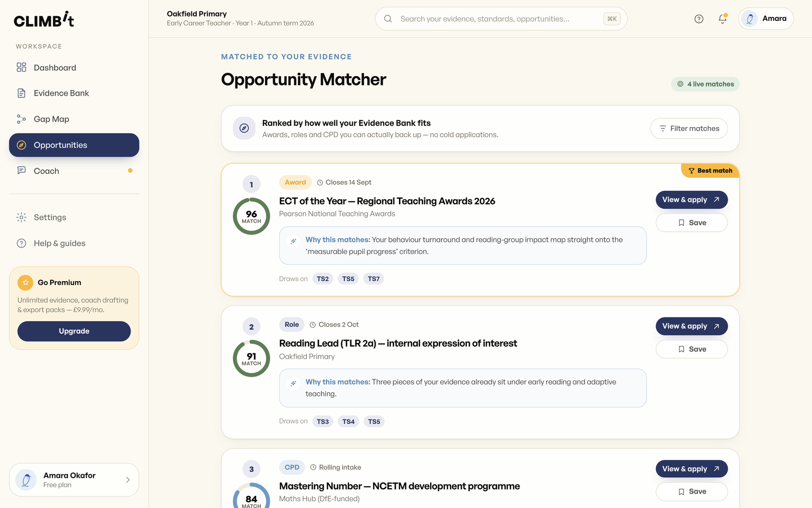Viewport: 812px width, 508px height.
Task: Click the Oakfield Primary school name in header
Action: (197, 14)
